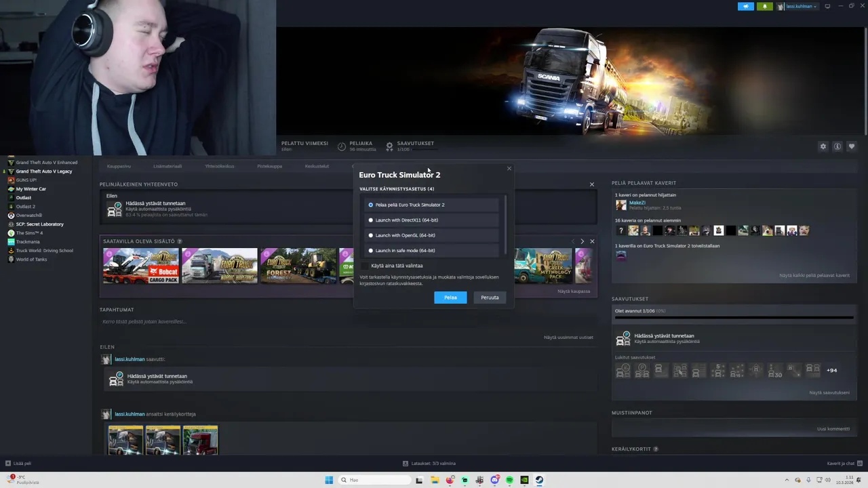Image resolution: width=868 pixels, height=488 pixels.
Task: Click the blue Pelaa button
Action: [x=450, y=298]
